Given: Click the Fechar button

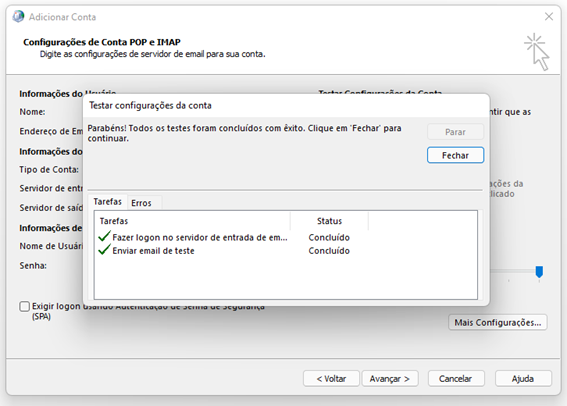Looking at the screenshot, I should pyautogui.click(x=455, y=155).
